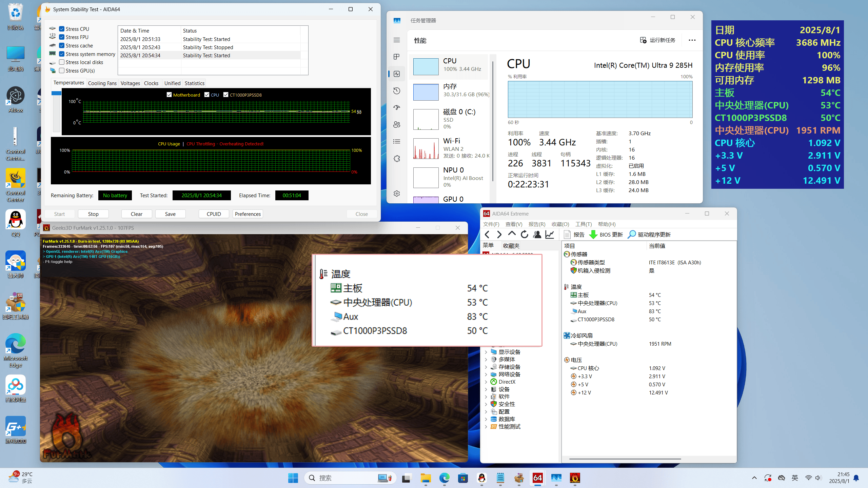This screenshot has width=868, height=488.
Task: Expand 显示设备 tree node
Action: pos(486,352)
